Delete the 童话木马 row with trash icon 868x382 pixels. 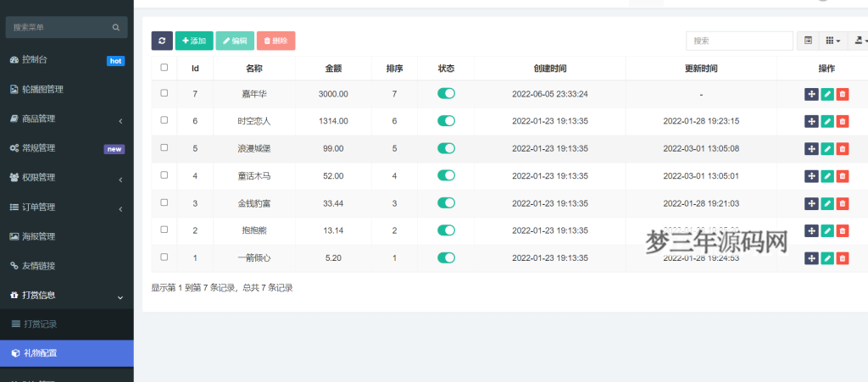pyautogui.click(x=842, y=176)
